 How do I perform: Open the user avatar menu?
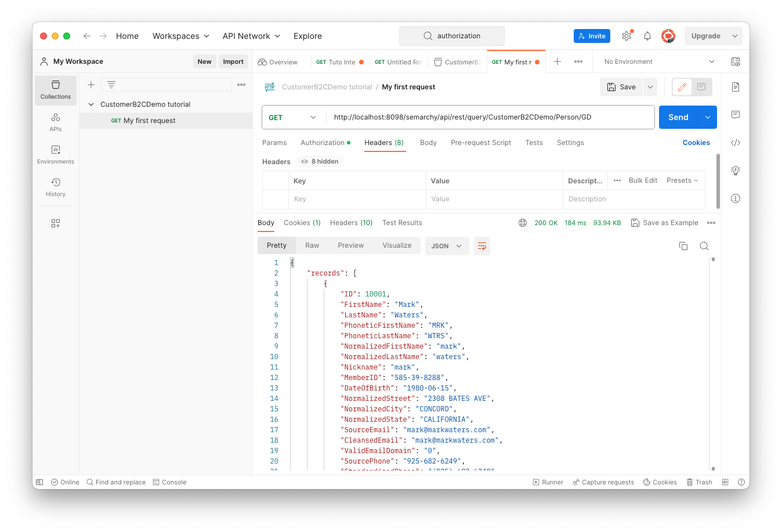(668, 36)
